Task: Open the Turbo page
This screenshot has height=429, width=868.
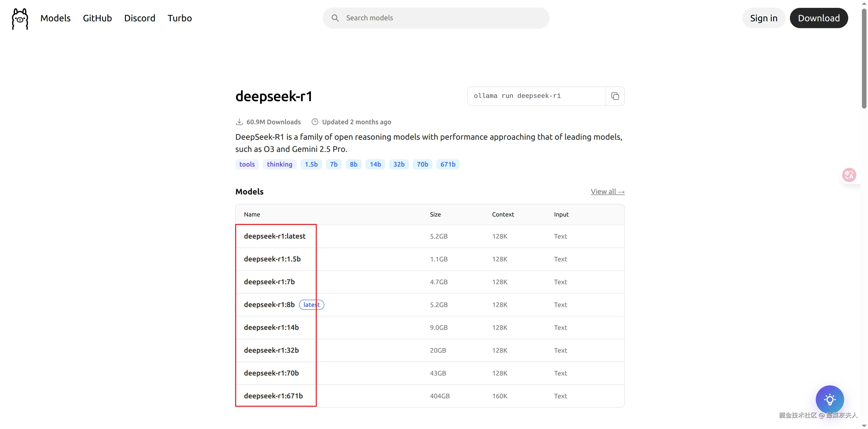Action: [180, 18]
